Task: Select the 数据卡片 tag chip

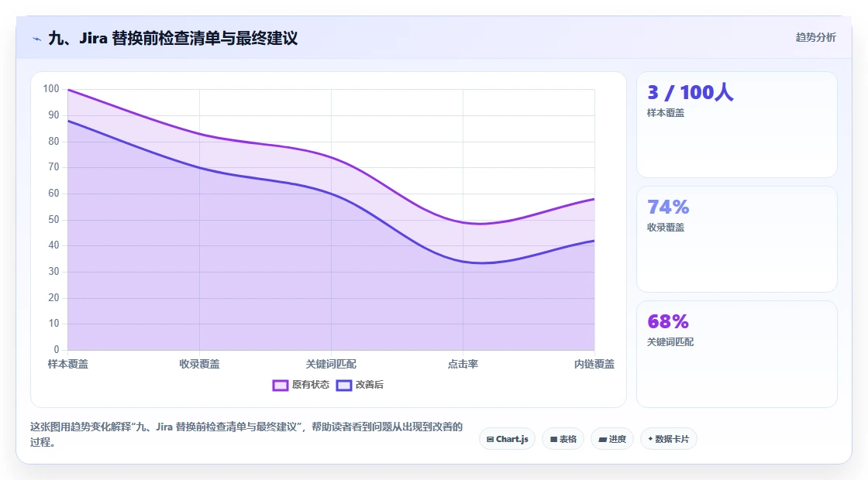Action: point(668,439)
